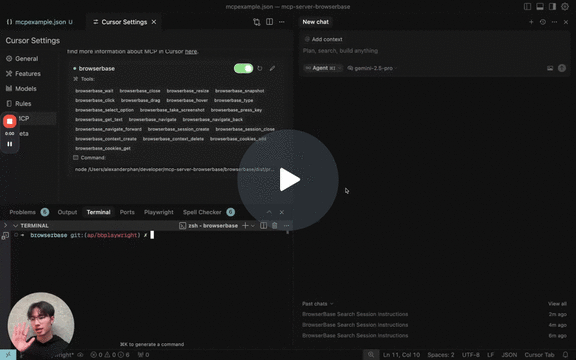Toggle the bottom panel layout icon
The width and height of the screenshot is (576, 360).
click(540, 7)
